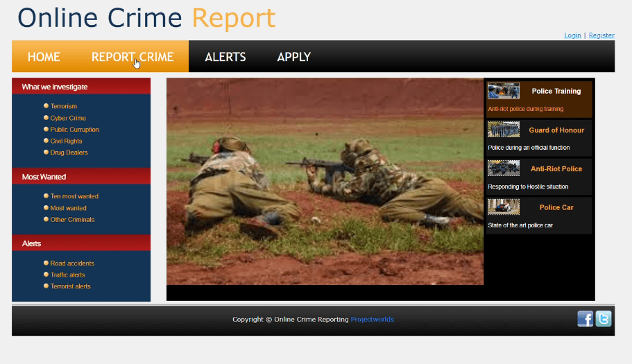
Task: Open the Ten most wanted link
Action: (x=74, y=197)
